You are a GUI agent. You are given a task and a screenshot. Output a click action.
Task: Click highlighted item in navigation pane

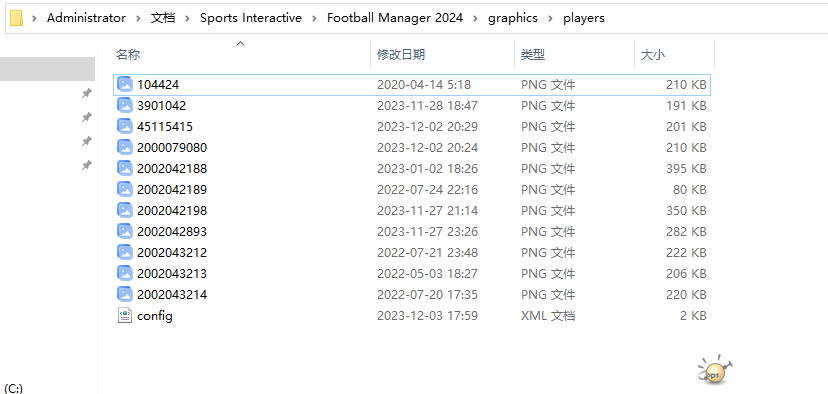[x=48, y=69]
